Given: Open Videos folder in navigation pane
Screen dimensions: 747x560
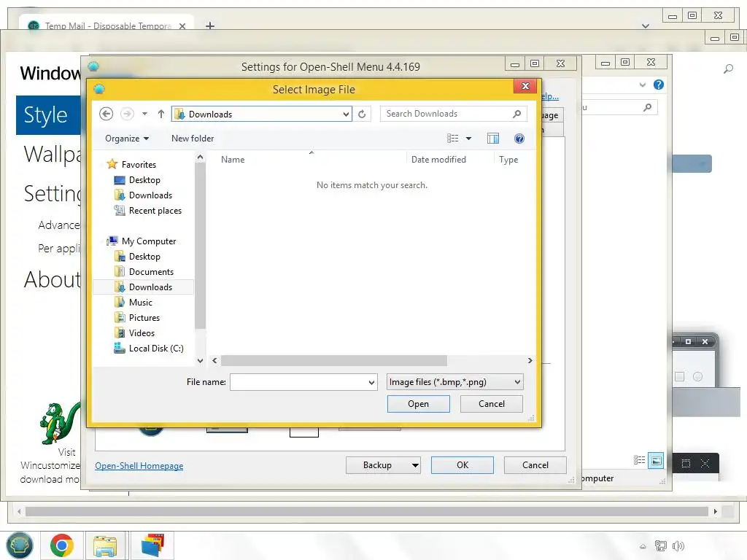Looking at the screenshot, I should [x=142, y=332].
